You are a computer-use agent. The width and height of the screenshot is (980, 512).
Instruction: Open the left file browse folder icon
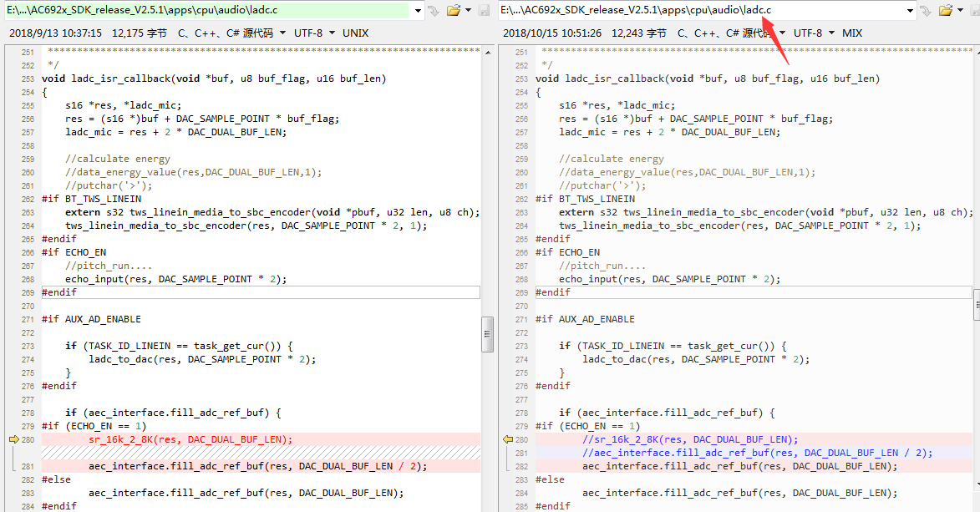pyautogui.click(x=454, y=10)
